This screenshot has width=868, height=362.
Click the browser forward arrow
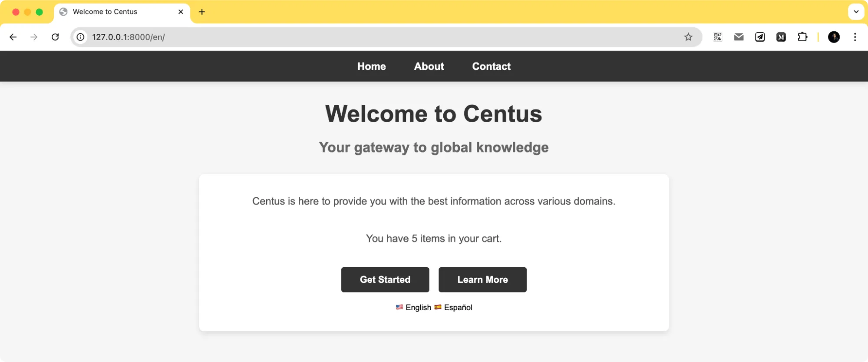click(34, 37)
